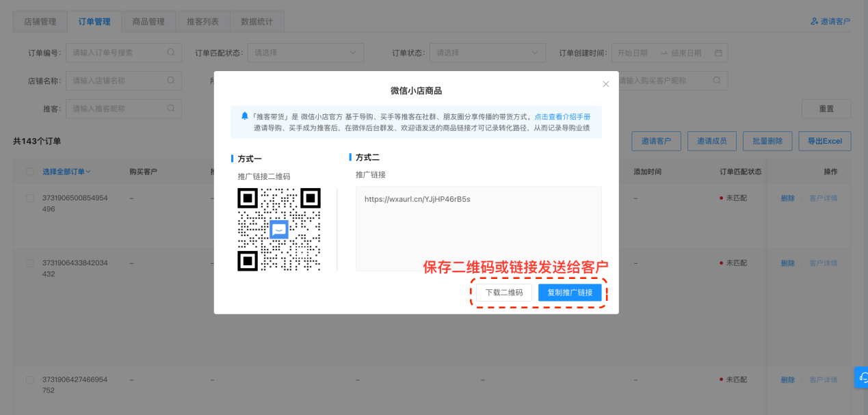Image resolution: width=868 pixels, height=415 pixels.
Task: Switch to the 商品管理 tab
Action: [148, 21]
